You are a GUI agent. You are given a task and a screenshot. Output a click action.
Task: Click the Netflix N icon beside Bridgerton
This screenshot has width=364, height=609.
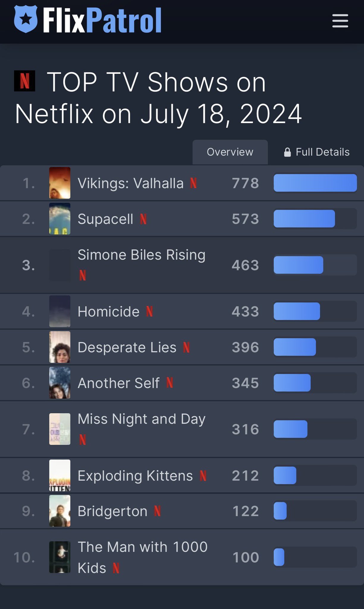pyautogui.click(x=157, y=511)
